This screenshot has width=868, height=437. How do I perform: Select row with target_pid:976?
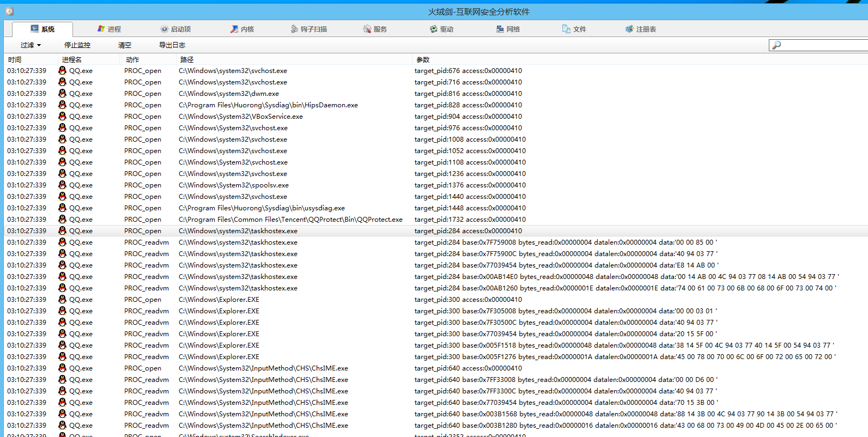436,128
